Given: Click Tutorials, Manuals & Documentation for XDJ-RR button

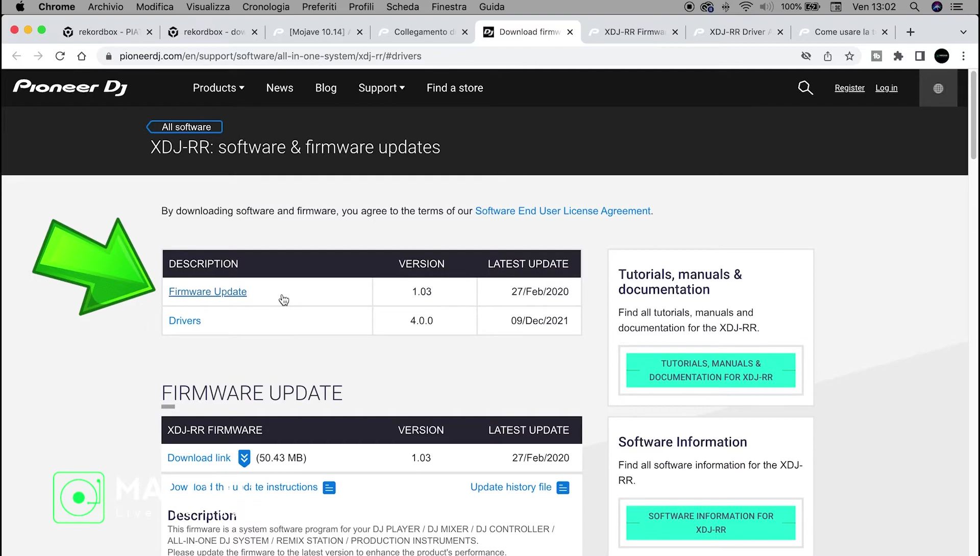Looking at the screenshot, I should tap(710, 370).
